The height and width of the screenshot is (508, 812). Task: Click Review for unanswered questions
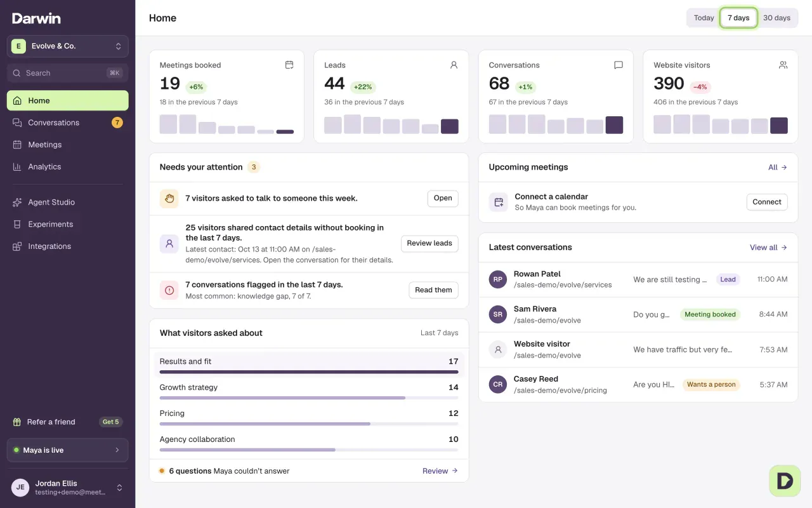click(440, 471)
